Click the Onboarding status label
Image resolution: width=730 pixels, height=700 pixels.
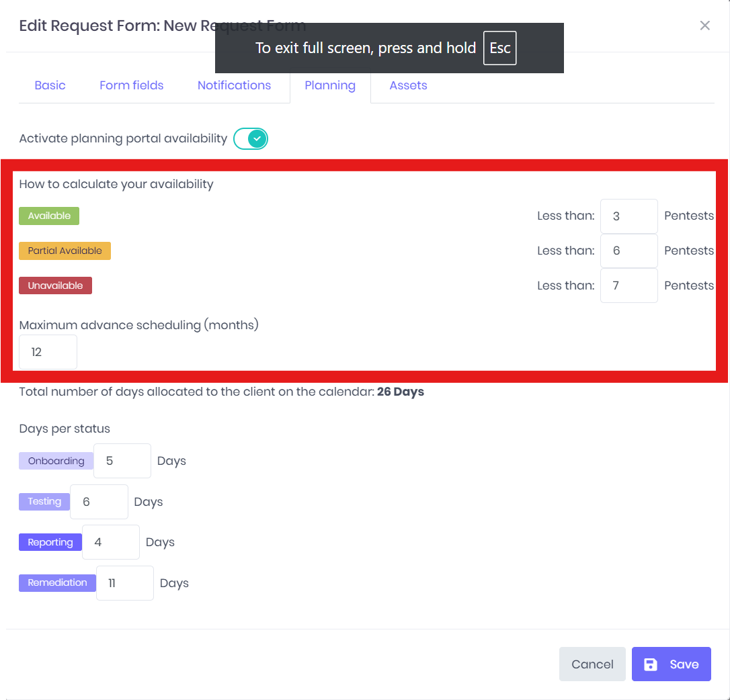[56, 461]
